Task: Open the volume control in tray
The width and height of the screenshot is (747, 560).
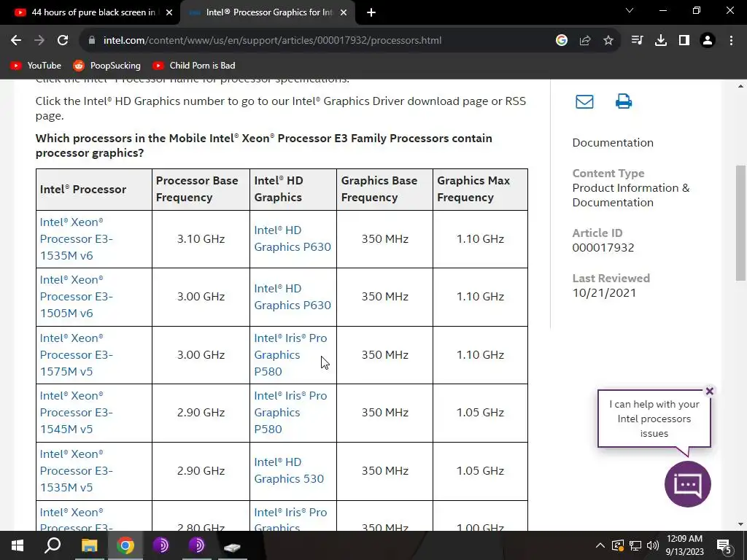Action: [x=653, y=545]
